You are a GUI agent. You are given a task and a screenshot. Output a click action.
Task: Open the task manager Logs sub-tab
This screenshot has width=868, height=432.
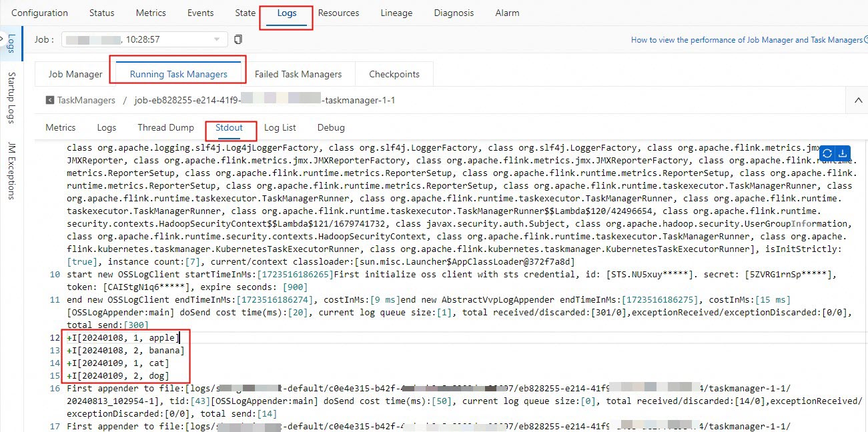(106, 127)
